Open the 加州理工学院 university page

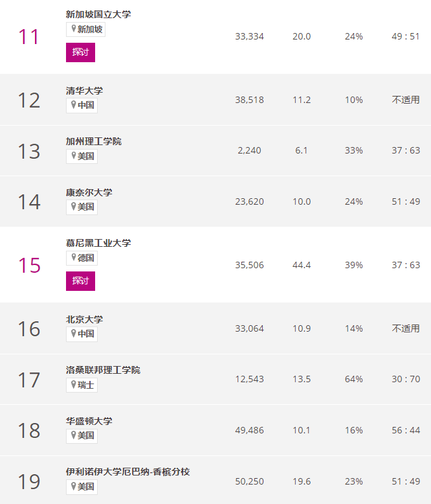point(94,141)
